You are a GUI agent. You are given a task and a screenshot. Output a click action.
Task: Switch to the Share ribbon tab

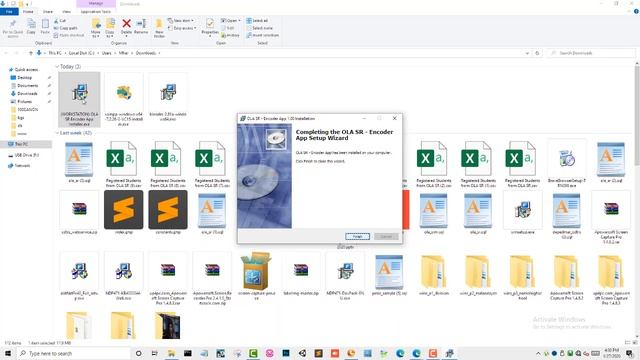pos(48,11)
